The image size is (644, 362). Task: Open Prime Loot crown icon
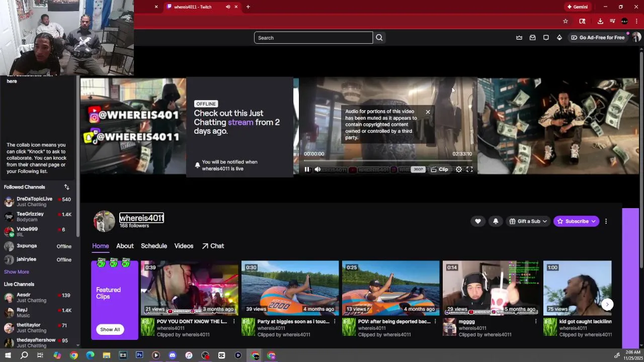point(519,38)
